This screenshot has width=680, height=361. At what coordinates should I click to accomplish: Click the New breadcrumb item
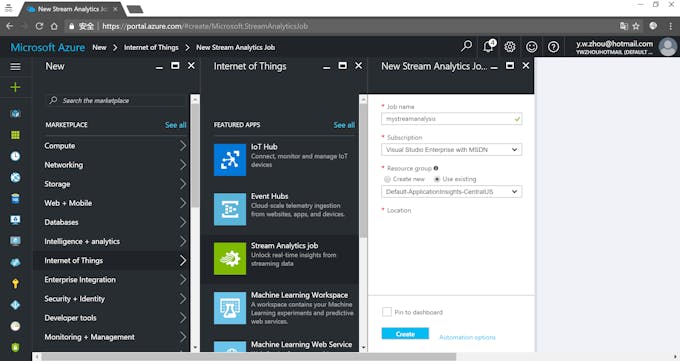(x=99, y=47)
